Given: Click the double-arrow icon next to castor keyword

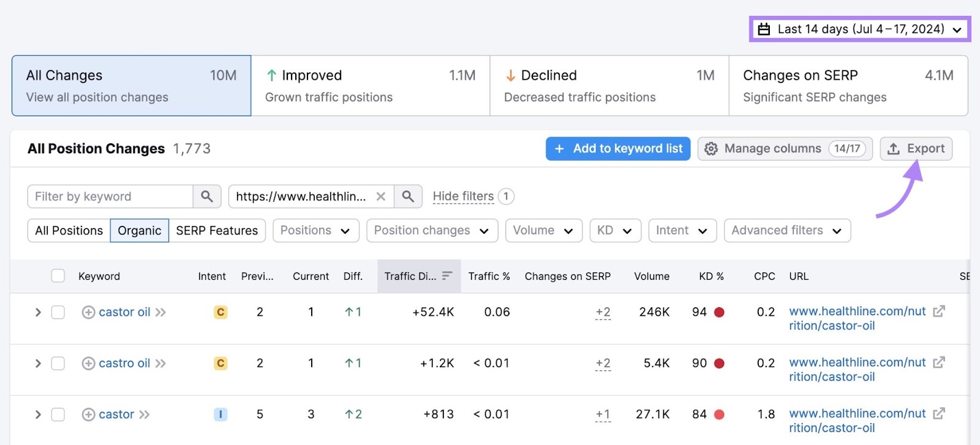Looking at the screenshot, I should click(x=145, y=414).
